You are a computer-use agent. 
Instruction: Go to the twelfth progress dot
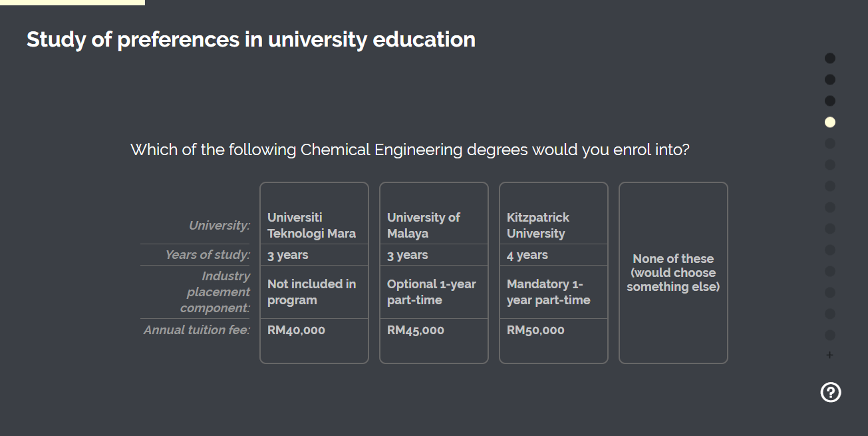[x=830, y=293]
